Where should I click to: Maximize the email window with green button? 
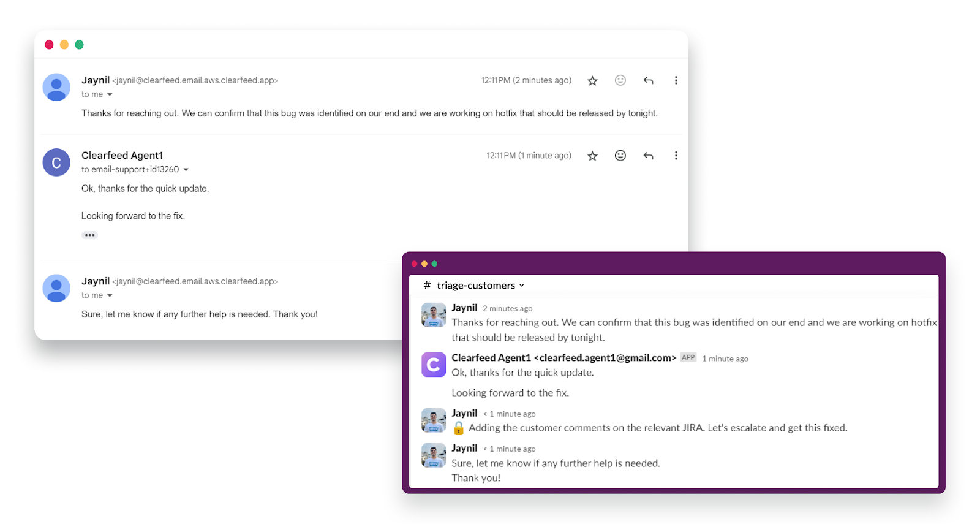tap(79, 45)
